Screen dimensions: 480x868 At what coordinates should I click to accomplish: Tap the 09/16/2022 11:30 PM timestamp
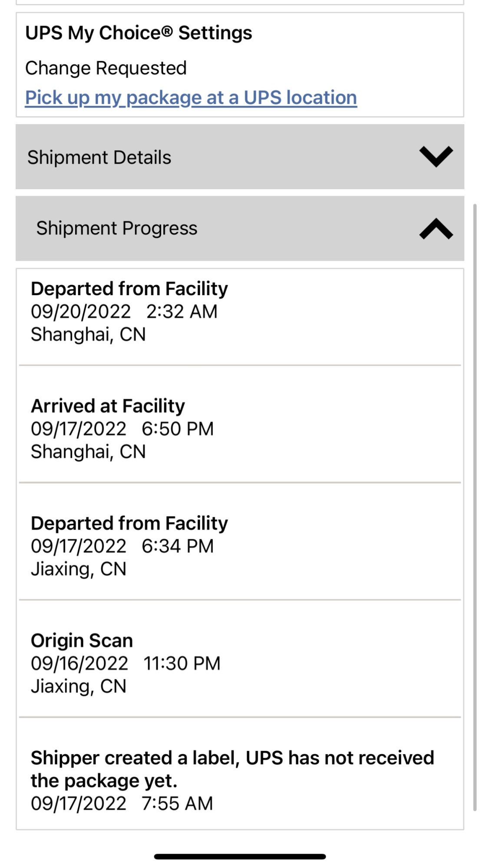click(x=126, y=663)
